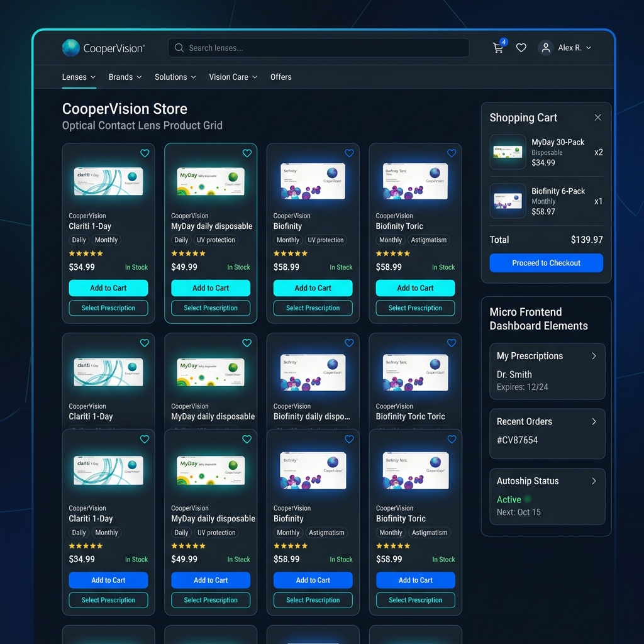The height and width of the screenshot is (644, 644).
Task: Favorite the MyDay daily disposable card with blue button
Action: [x=247, y=440]
